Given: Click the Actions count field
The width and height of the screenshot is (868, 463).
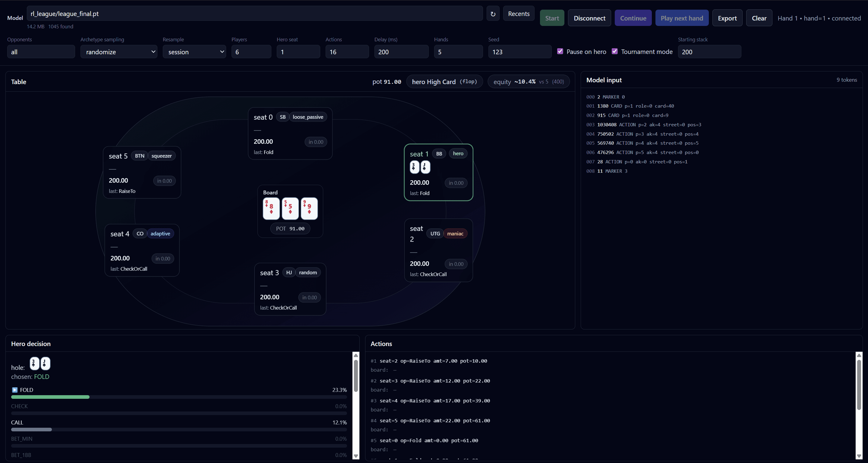Looking at the screenshot, I should (347, 52).
